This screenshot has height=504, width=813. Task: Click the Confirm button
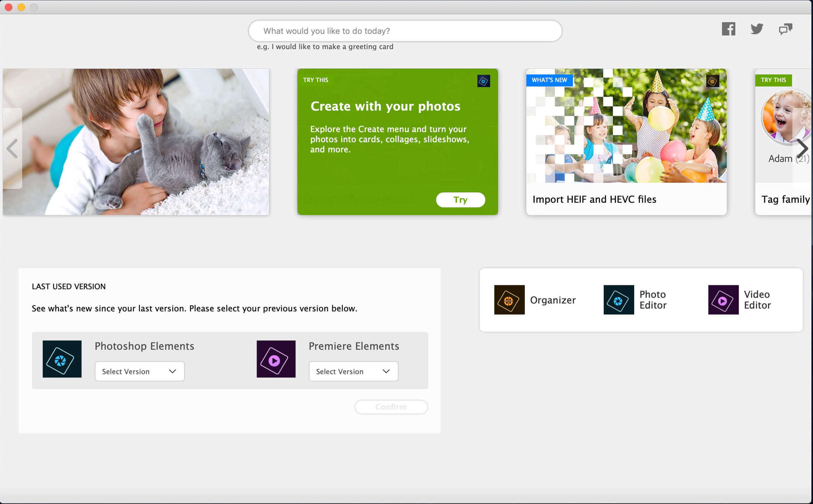pyautogui.click(x=391, y=407)
